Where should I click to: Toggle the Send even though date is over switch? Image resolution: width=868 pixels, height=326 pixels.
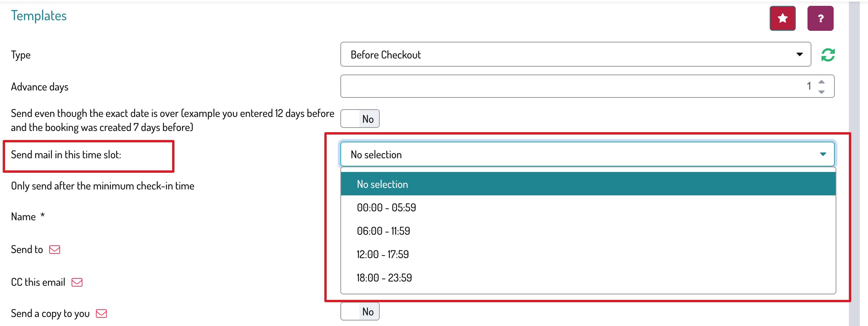coord(360,119)
